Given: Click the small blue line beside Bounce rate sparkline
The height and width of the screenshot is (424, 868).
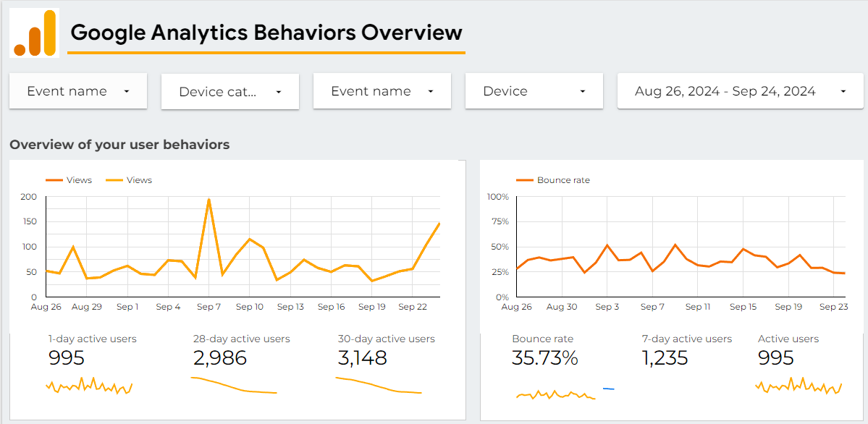Looking at the screenshot, I should click(x=608, y=389).
